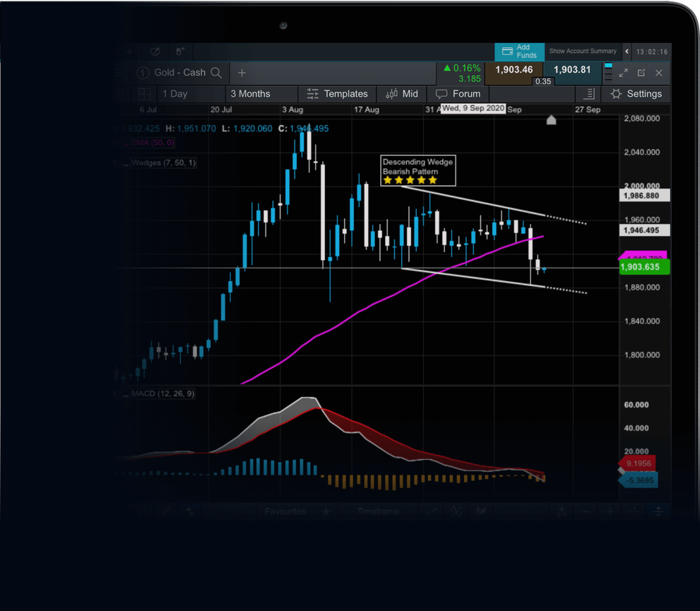Screen dimensions: 700x611
Task: Click the 1,903.81 buy price box
Action: click(571, 70)
